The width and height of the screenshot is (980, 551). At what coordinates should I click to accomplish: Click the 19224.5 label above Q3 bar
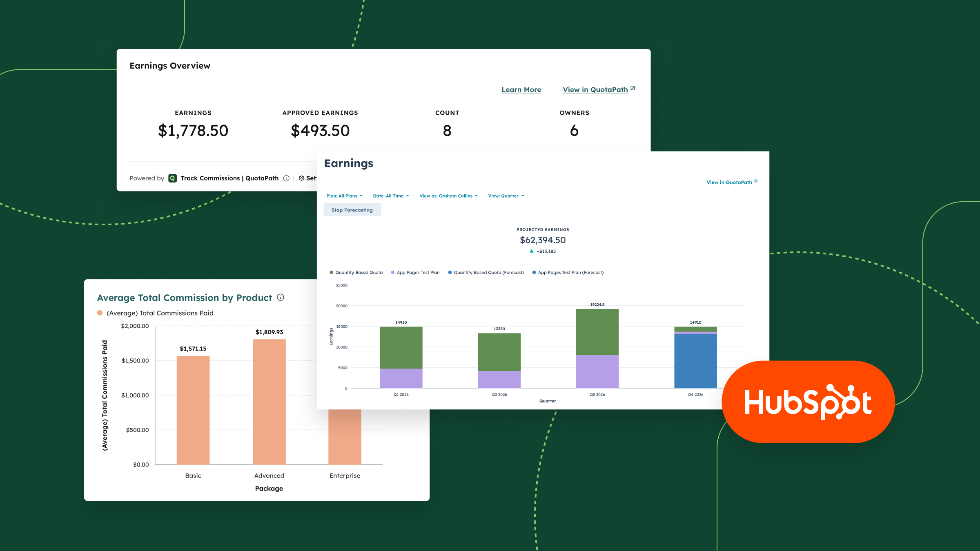[x=597, y=304]
